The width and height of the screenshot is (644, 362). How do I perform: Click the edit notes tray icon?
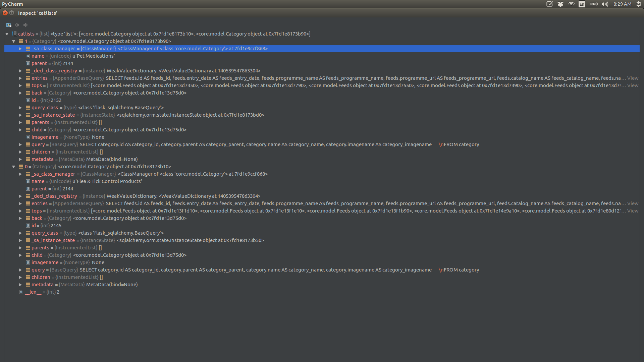tap(549, 4)
